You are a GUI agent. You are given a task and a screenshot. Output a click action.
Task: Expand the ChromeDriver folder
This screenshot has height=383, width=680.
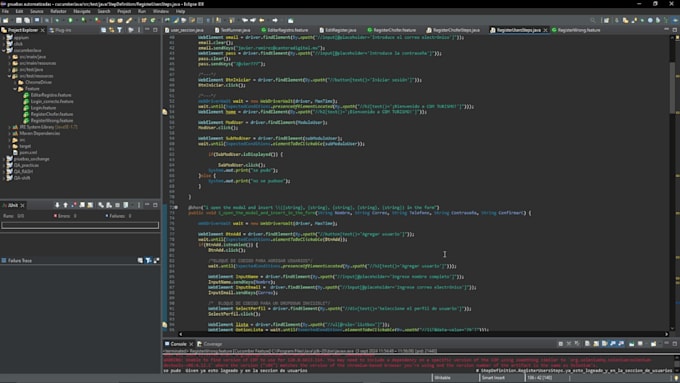pyautogui.click(x=15, y=82)
